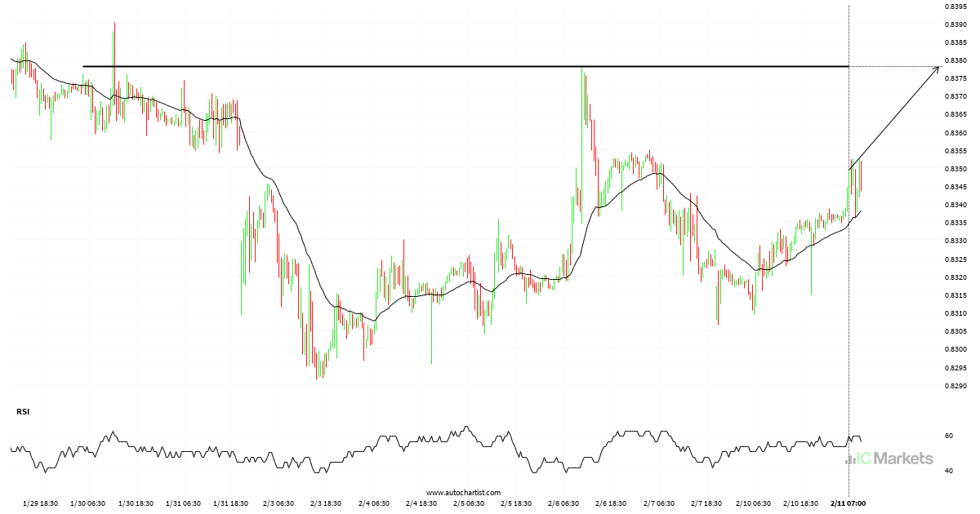Screen dimensions: 980x514
Task: Click the 2/11 07:00 time label
Action: tap(849, 503)
